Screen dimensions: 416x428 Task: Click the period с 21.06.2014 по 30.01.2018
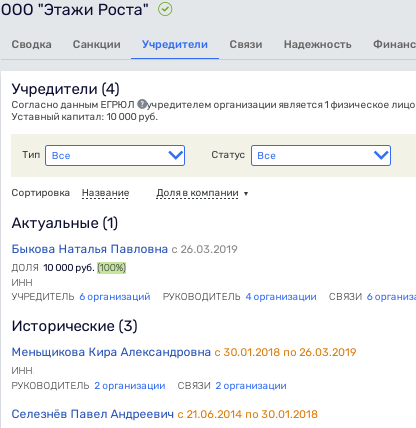point(248,414)
